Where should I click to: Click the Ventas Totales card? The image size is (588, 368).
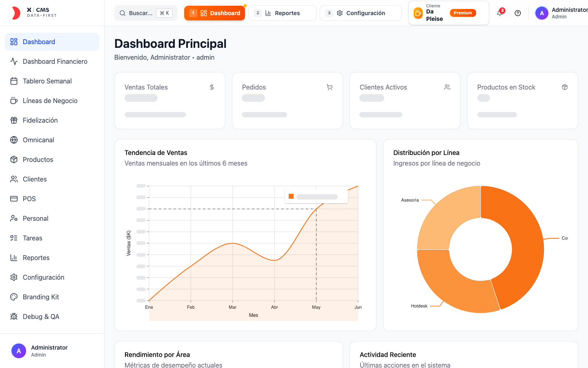click(170, 101)
